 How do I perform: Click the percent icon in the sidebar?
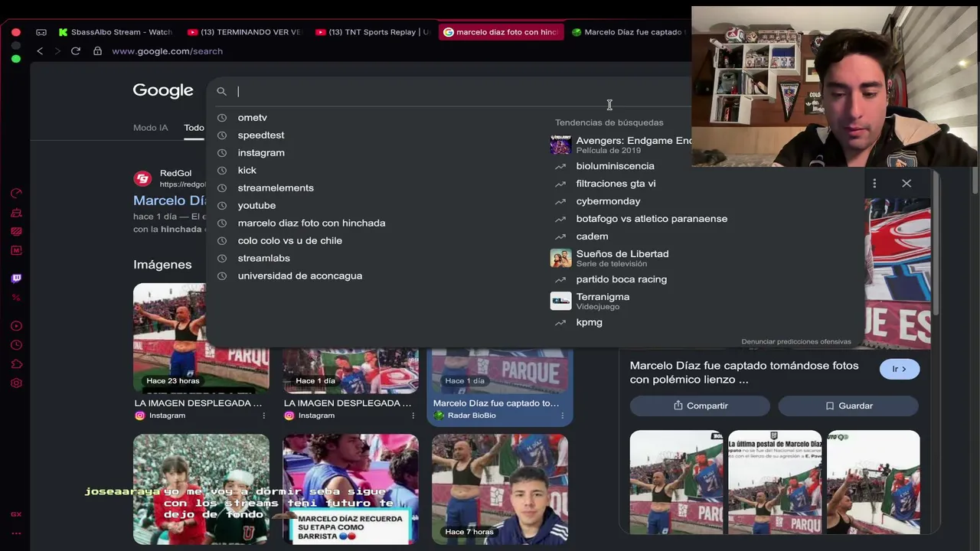pyautogui.click(x=16, y=298)
